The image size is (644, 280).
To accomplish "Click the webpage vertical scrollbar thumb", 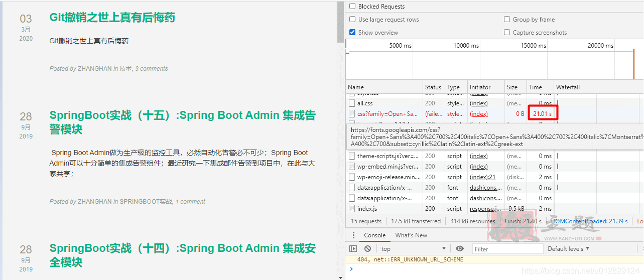I will tap(340, 22).
